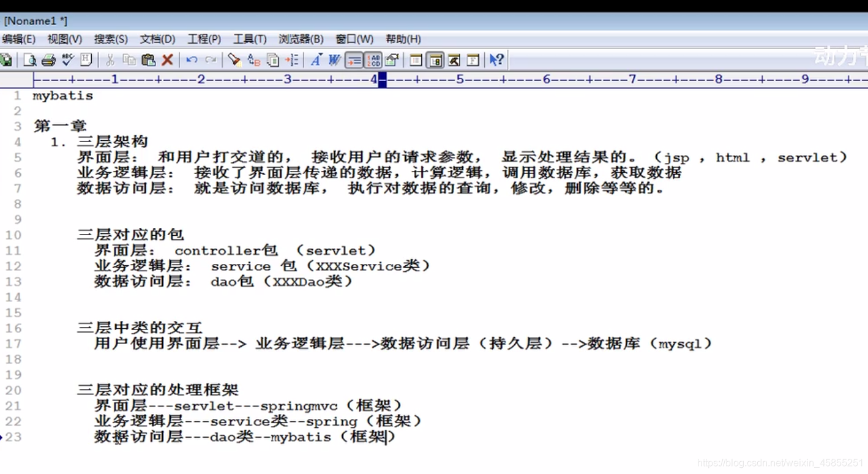Screen dimensions: 868x474
Task: Click the Hex viewer page icon
Action: pyautogui.click(x=86, y=60)
